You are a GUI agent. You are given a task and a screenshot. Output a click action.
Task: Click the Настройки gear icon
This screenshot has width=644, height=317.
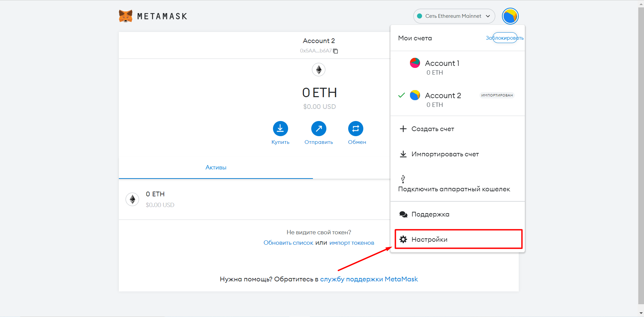click(403, 239)
